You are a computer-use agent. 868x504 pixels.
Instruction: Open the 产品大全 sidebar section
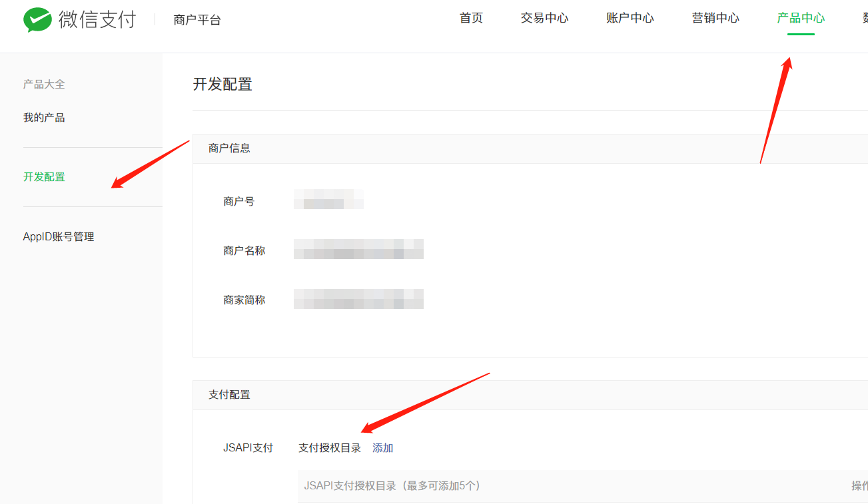pyautogui.click(x=44, y=84)
